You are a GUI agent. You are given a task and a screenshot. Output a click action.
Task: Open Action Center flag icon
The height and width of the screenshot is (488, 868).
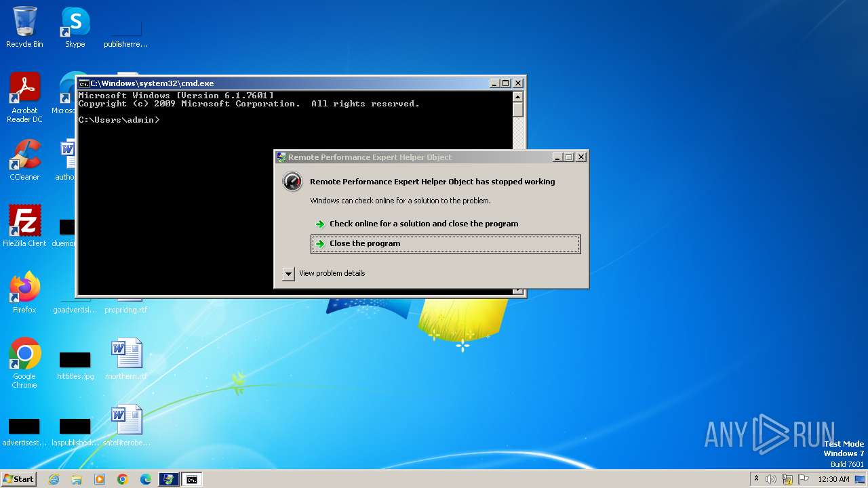pos(804,479)
